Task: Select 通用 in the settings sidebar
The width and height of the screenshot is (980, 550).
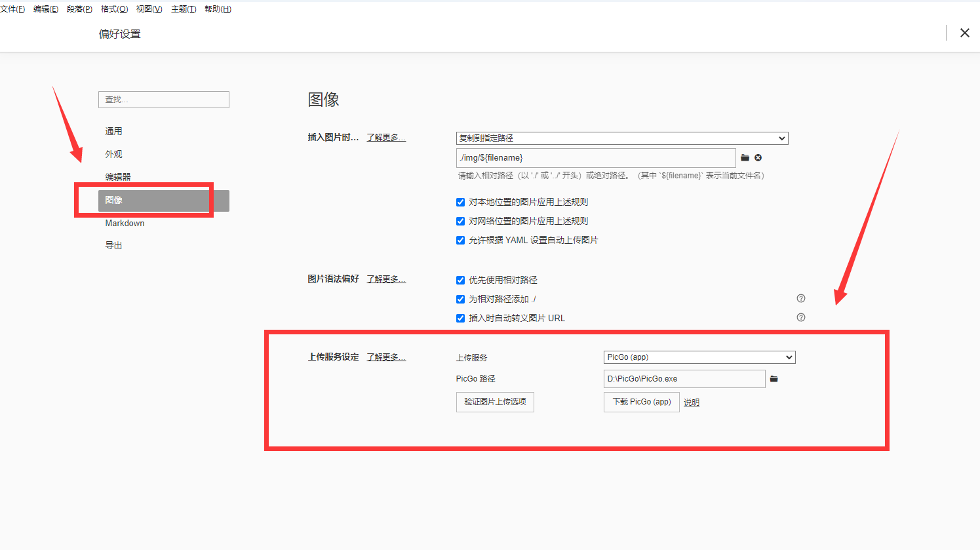Action: (x=164, y=131)
